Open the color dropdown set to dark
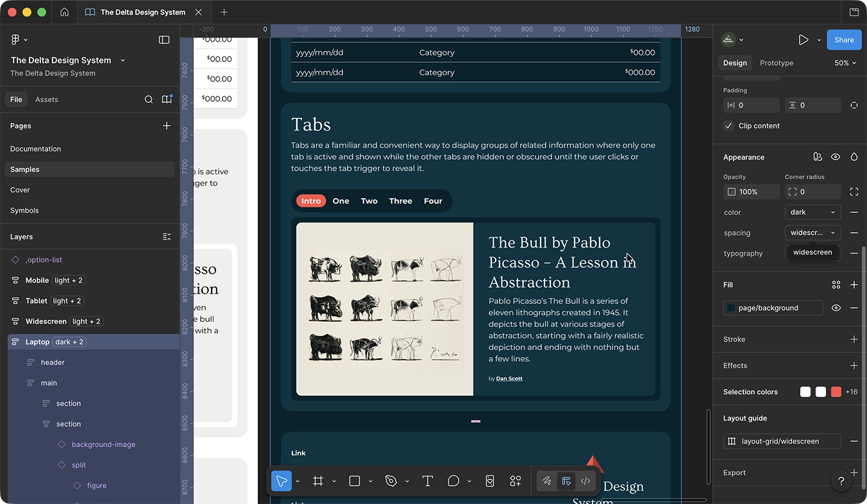Screen dimensions: 867x504 click(812, 212)
